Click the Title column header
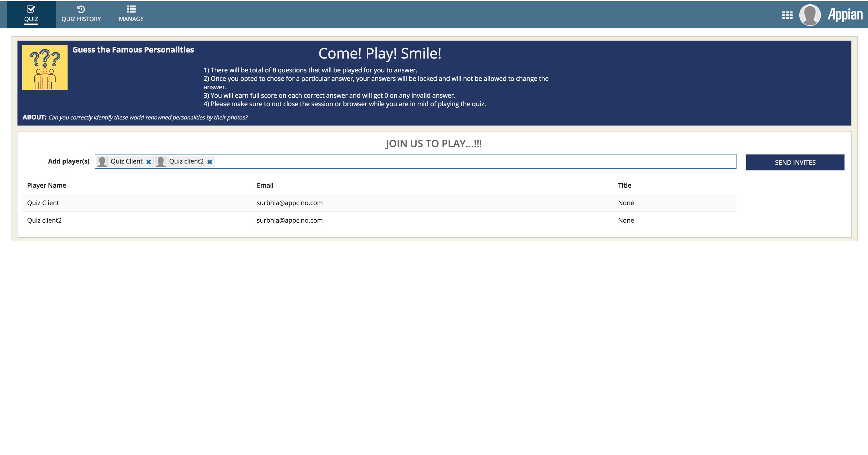 click(x=624, y=185)
